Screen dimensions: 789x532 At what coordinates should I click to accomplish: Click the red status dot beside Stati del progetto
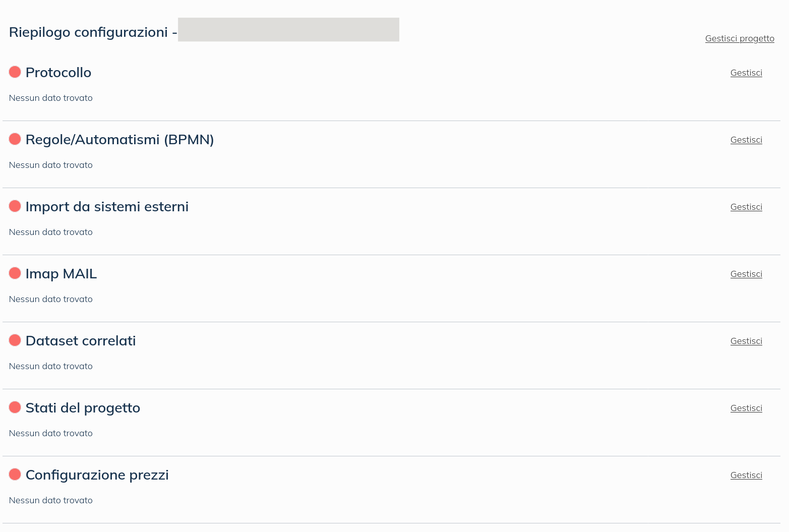15,407
